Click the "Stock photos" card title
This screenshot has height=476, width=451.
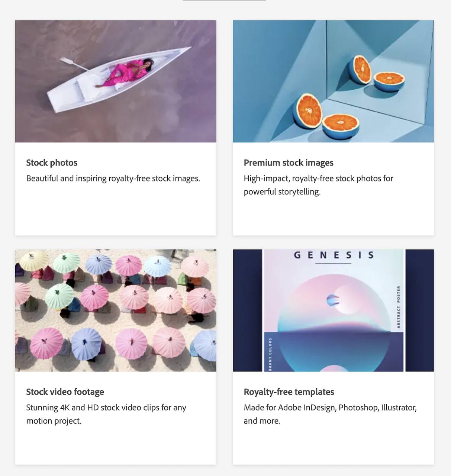click(52, 163)
